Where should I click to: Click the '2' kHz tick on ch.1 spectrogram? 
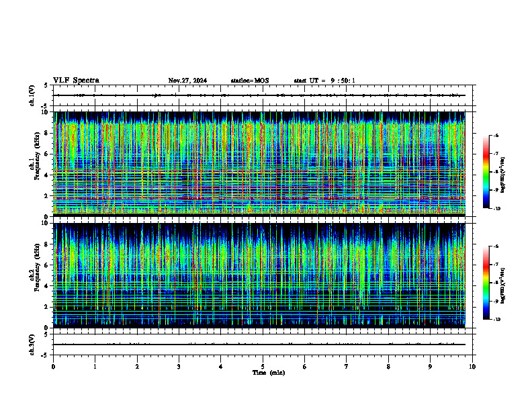click(x=48, y=196)
